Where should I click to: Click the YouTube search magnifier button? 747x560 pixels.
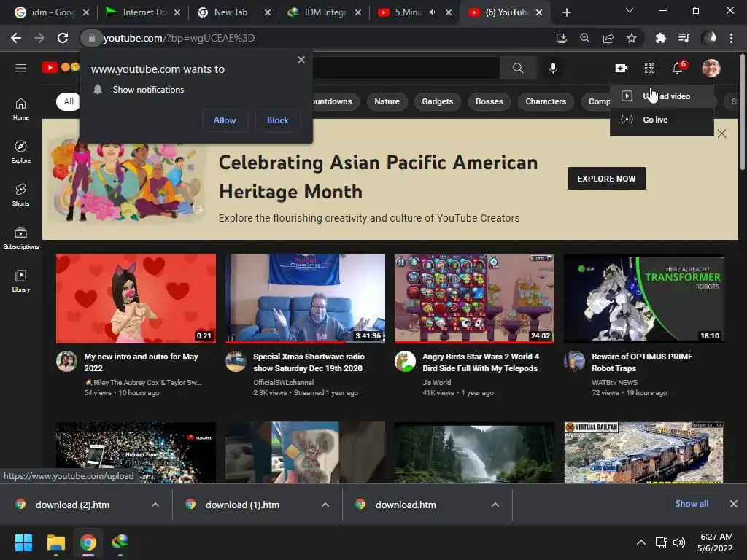point(518,68)
